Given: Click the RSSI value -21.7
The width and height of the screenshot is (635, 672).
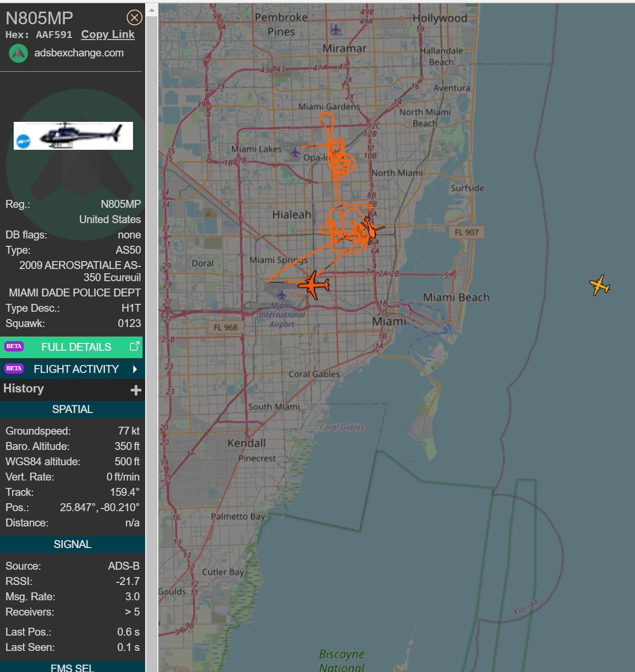Looking at the screenshot, I should tap(128, 581).
